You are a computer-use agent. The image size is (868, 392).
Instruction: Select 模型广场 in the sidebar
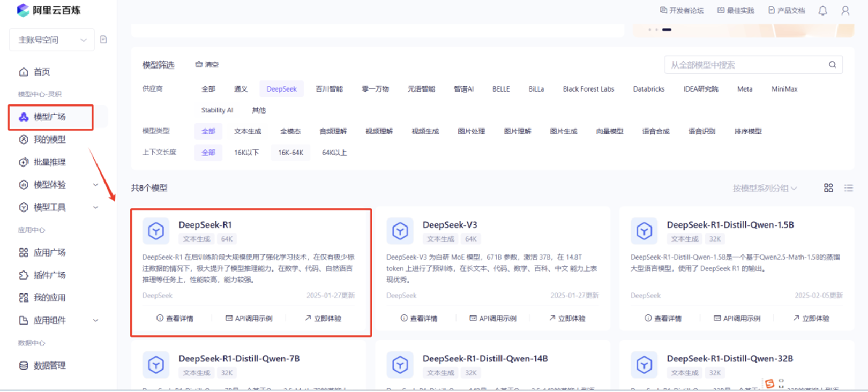tap(50, 117)
